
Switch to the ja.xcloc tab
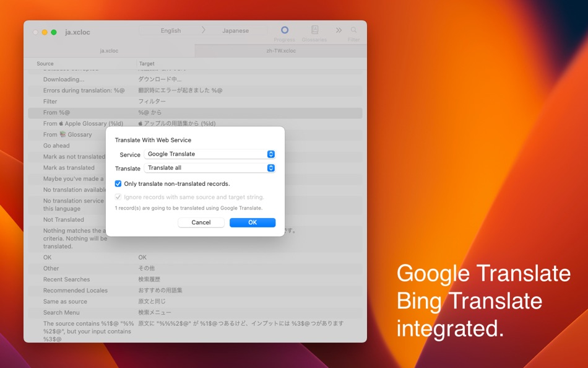(109, 51)
